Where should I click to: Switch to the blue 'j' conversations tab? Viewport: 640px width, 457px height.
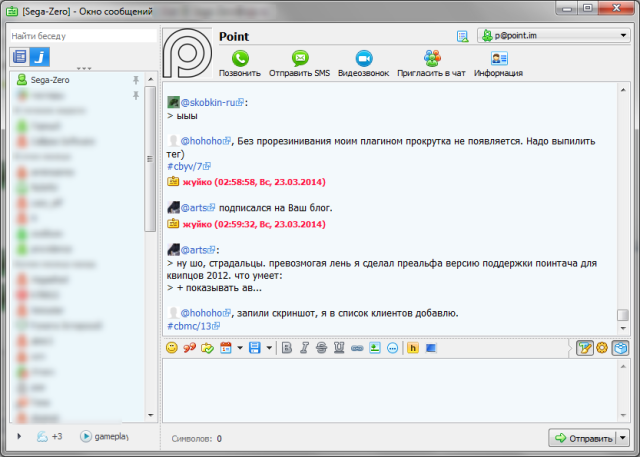coord(40,57)
